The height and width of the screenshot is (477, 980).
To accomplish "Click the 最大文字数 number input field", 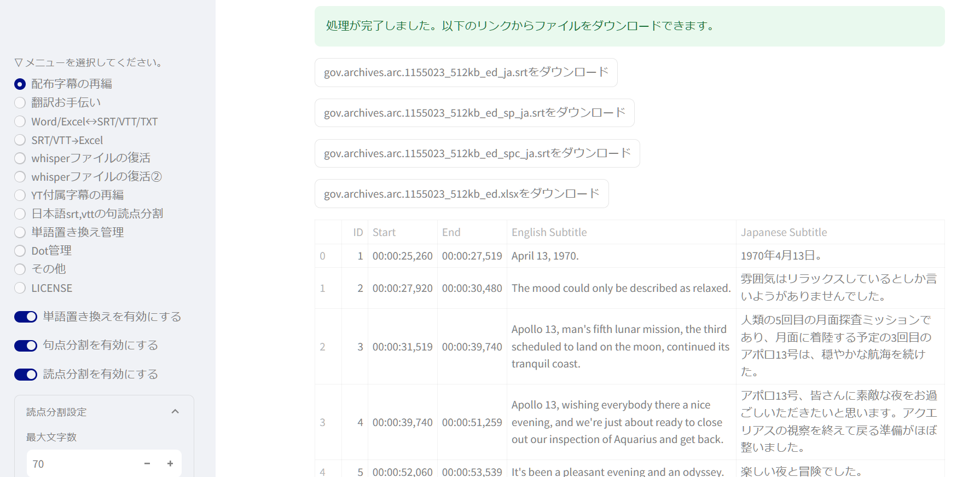I will (82, 464).
